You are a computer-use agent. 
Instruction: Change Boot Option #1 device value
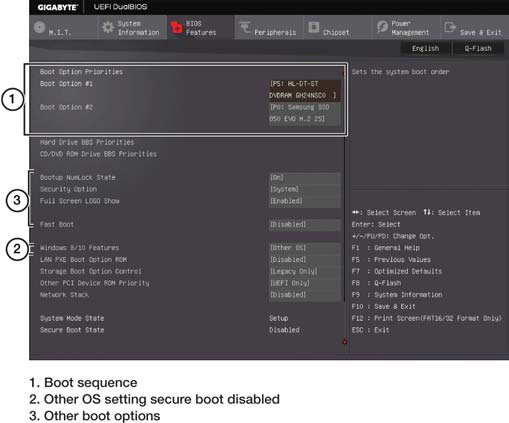click(305, 90)
